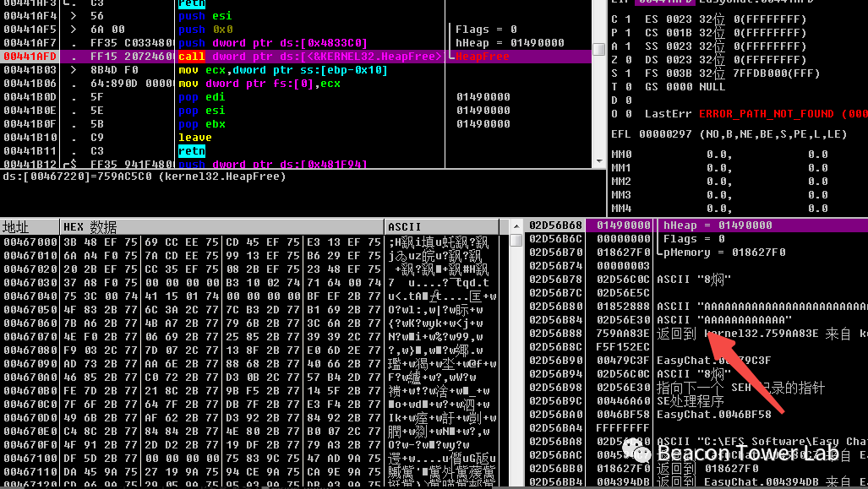Image resolution: width=868 pixels, height=489 pixels.
Task: Click address 00441B03 in disassembly
Action: [30, 70]
